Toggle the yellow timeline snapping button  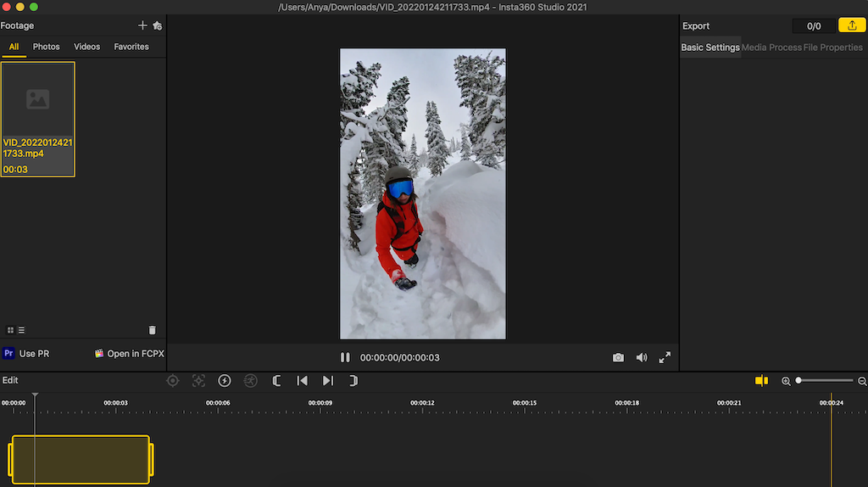tap(761, 381)
